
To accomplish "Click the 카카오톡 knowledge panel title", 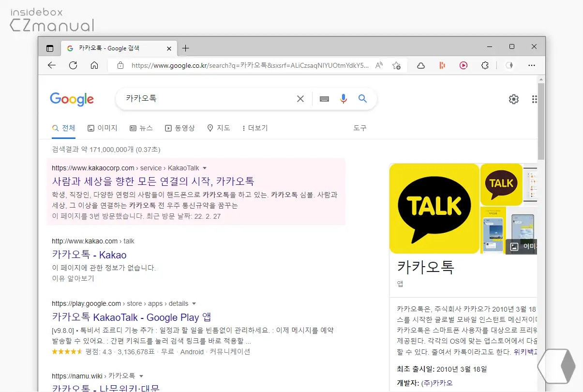I will pos(426,267).
